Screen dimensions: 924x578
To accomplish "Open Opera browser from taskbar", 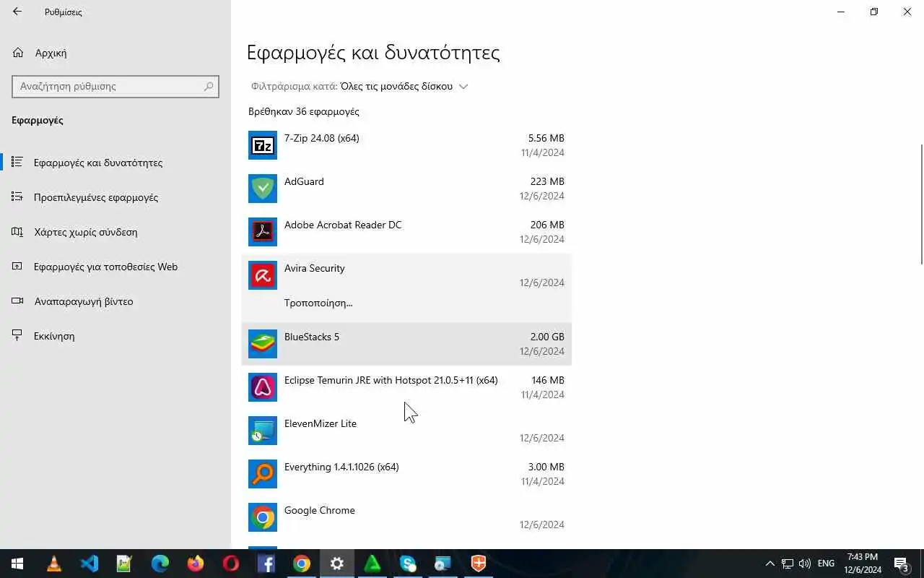I will click(231, 564).
